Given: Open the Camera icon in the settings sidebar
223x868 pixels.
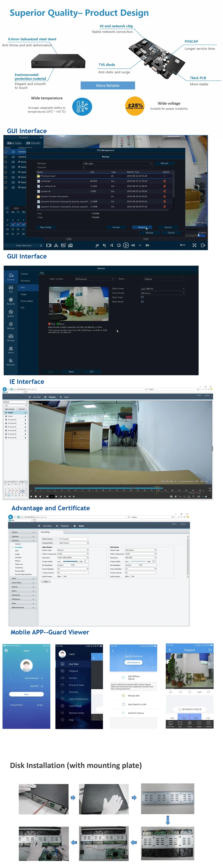Looking at the screenshot, I should 11,275.
